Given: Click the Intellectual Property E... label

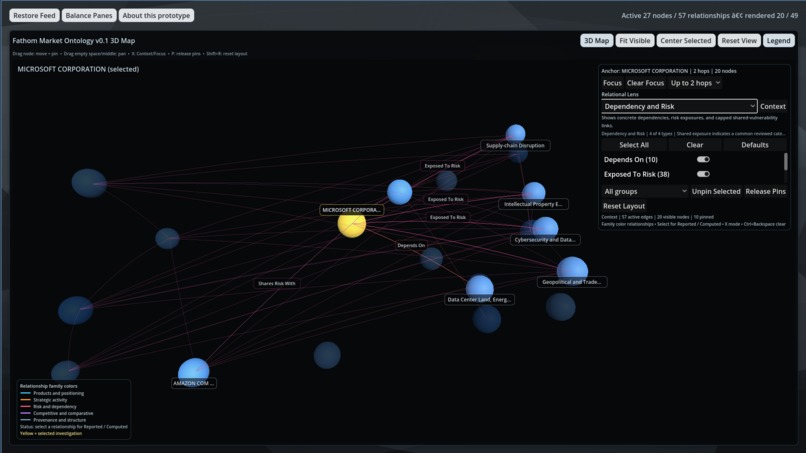Looking at the screenshot, I should tap(533, 204).
